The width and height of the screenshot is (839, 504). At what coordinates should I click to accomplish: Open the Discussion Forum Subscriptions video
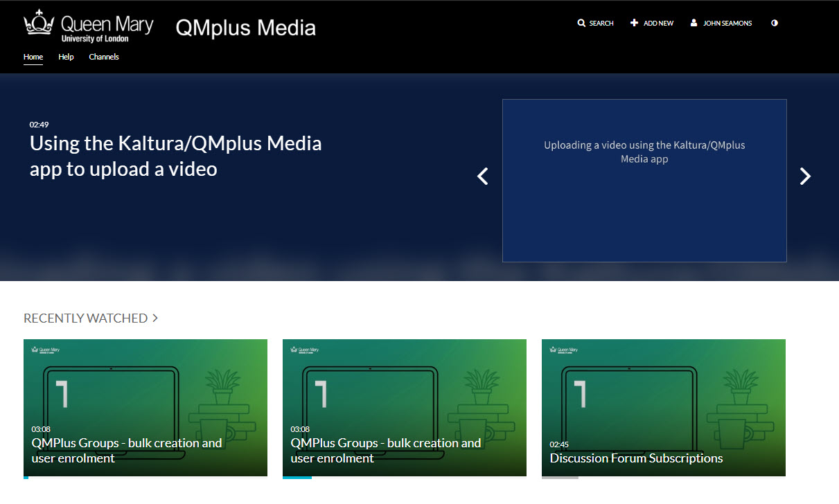pos(663,408)
